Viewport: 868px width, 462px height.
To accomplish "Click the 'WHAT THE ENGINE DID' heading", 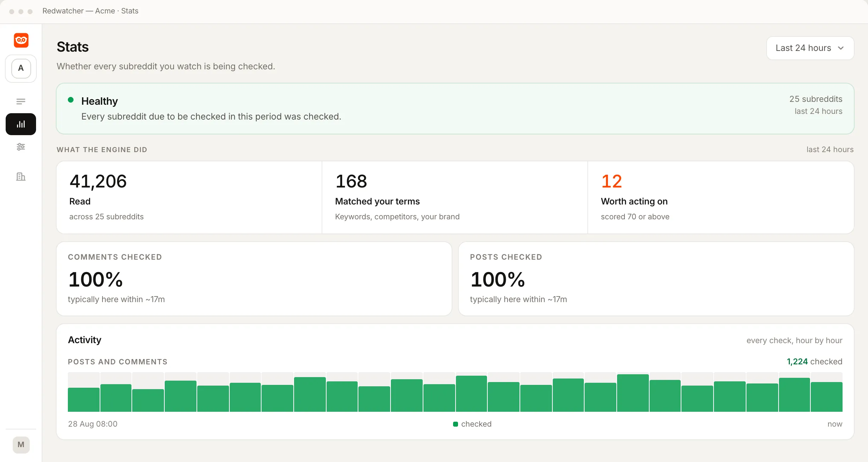I will [x=102, y=150].
